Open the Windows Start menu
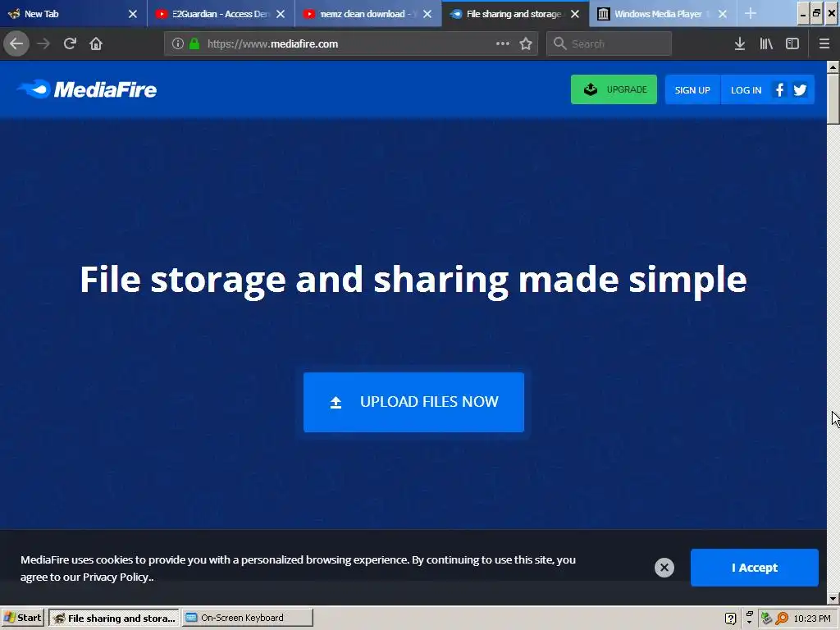The width and height of the screenshot is (840, 630). coord(22,618)
